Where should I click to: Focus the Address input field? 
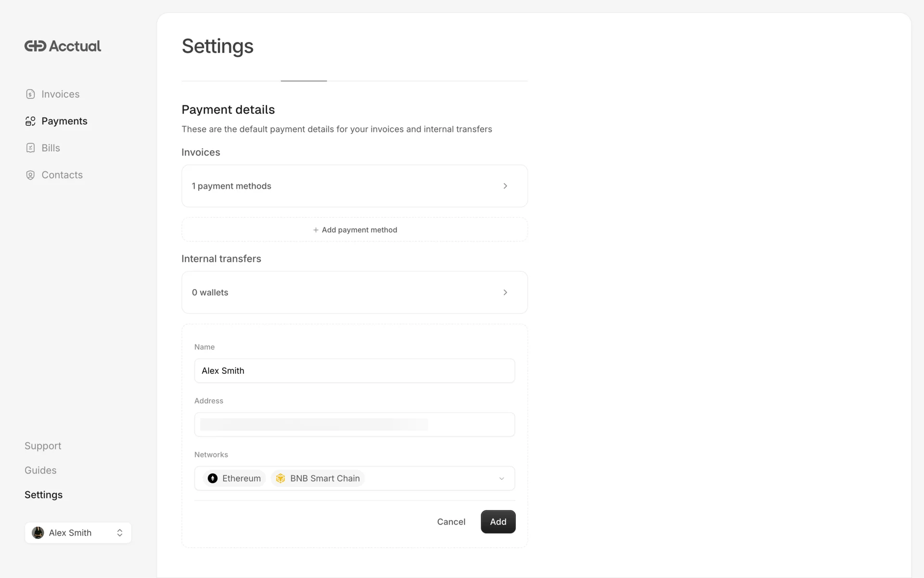(354, 425)
